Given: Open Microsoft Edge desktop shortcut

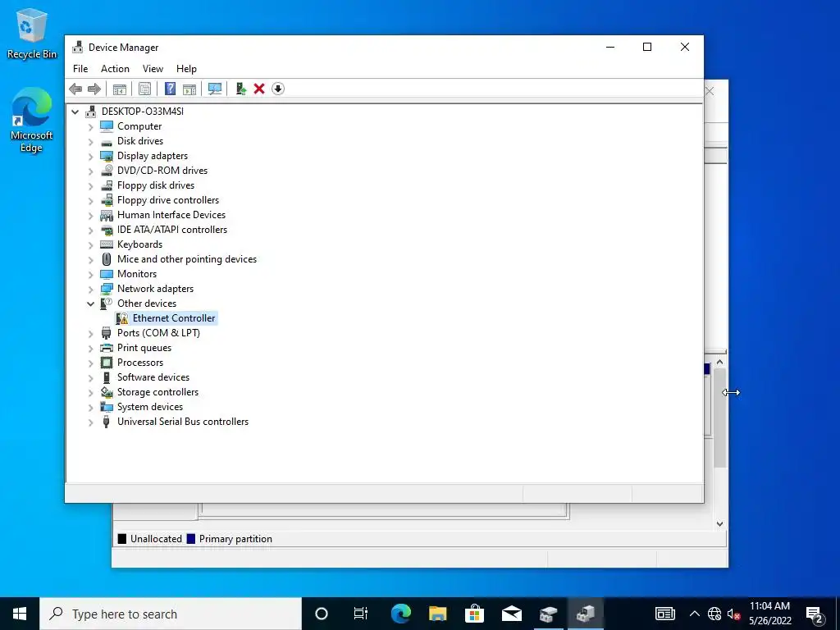Looking at the screenshot, I should [32, 120].
